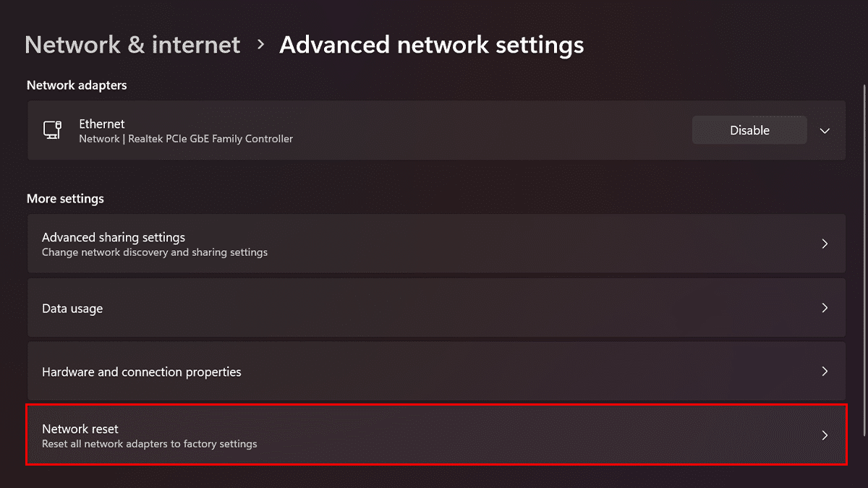Disable the Ethernet network adapter

749,130
